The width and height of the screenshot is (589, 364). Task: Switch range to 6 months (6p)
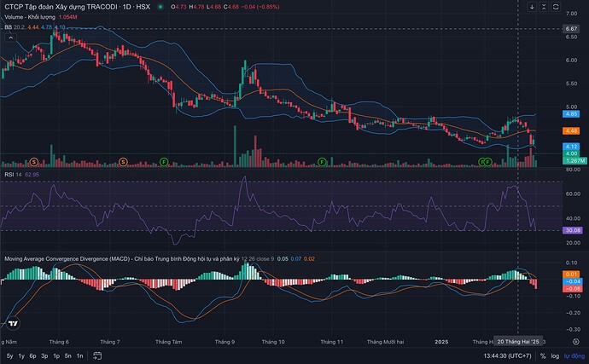click(x=32, y=355)
